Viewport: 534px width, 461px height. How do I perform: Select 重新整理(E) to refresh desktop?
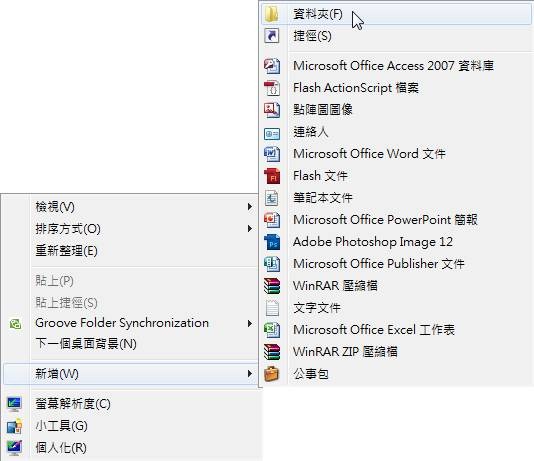[x=130, y=251]
